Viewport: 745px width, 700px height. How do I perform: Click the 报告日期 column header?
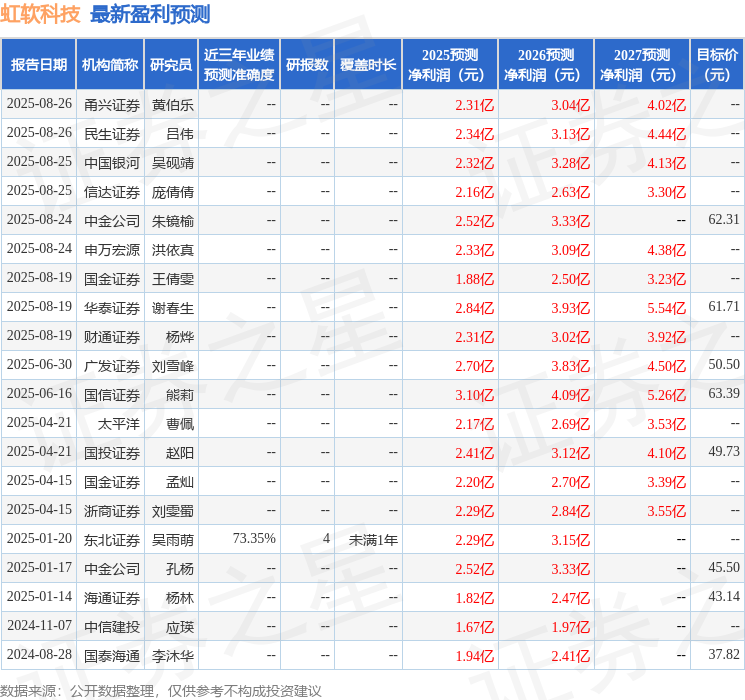click(38, 65)
